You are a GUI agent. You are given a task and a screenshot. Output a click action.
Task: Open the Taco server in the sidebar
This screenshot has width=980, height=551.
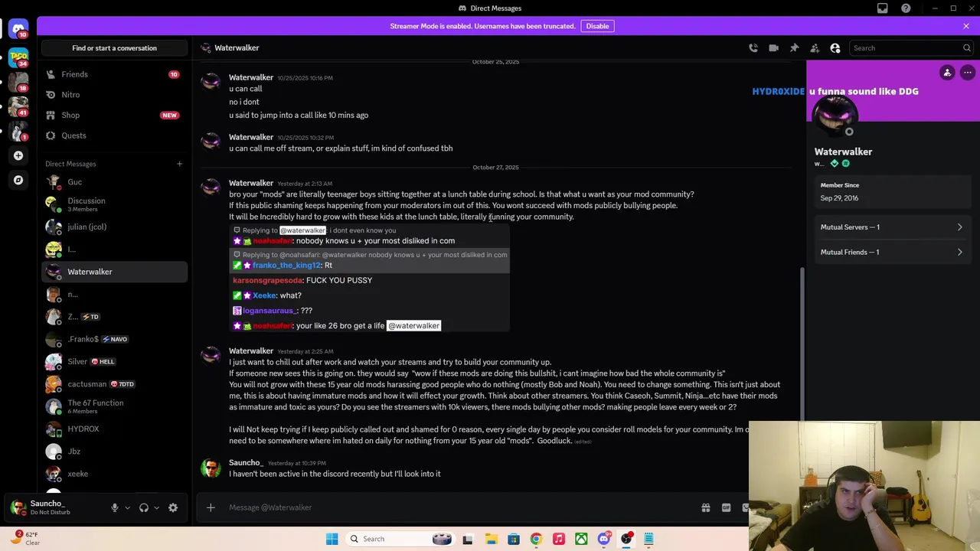click(x=18, y=57)
